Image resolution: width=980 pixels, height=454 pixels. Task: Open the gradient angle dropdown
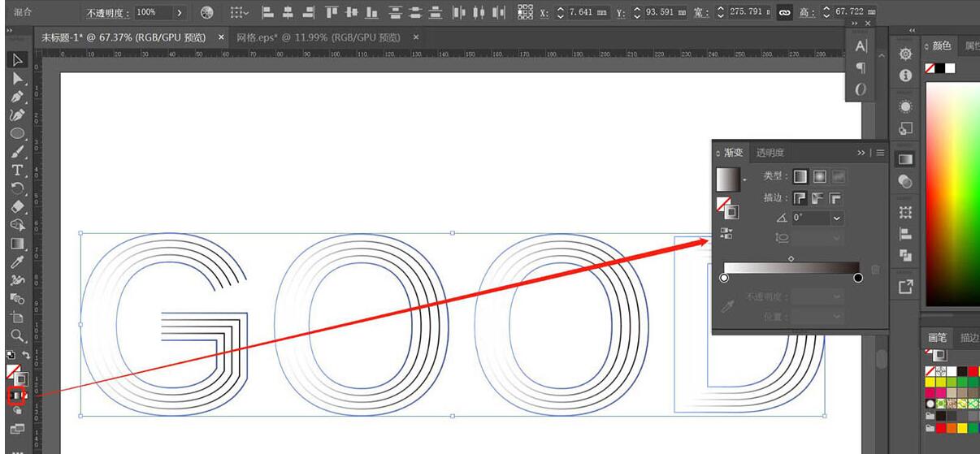point(837,218)
